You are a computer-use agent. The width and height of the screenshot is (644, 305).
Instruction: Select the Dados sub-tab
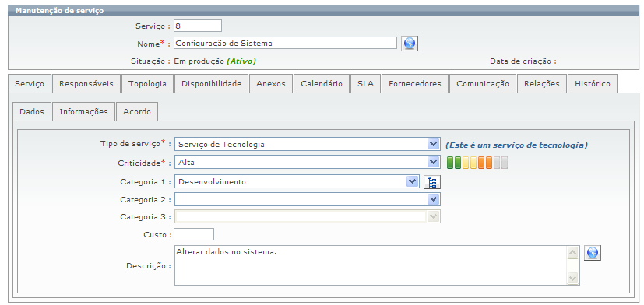tap(32, 112)
